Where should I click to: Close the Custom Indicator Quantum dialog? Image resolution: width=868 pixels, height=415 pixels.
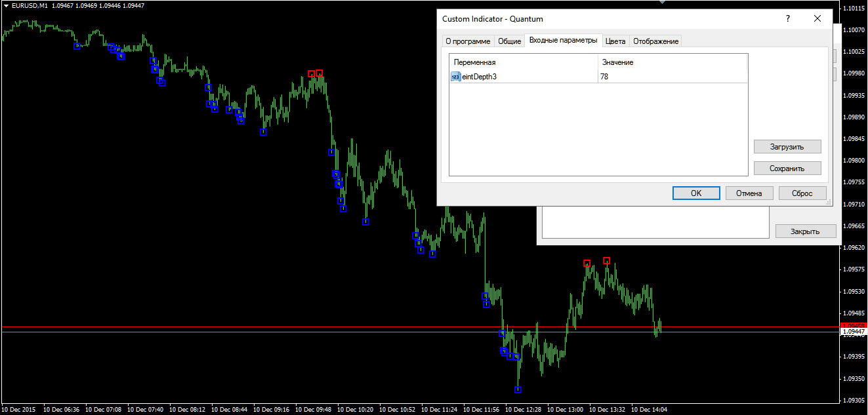(x=817, y=19)
